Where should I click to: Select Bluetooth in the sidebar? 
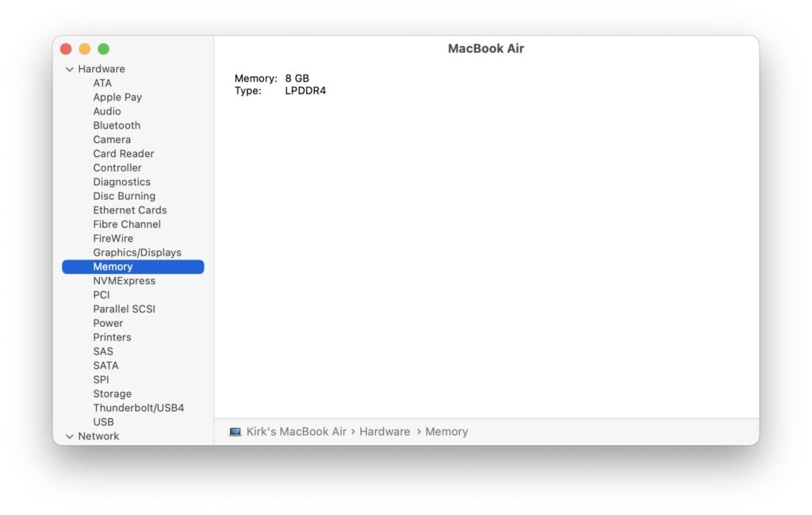pos(117,125)
